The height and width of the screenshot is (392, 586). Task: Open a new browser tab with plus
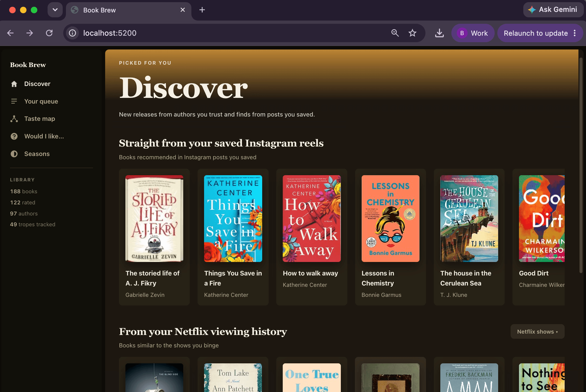point(202,10)
